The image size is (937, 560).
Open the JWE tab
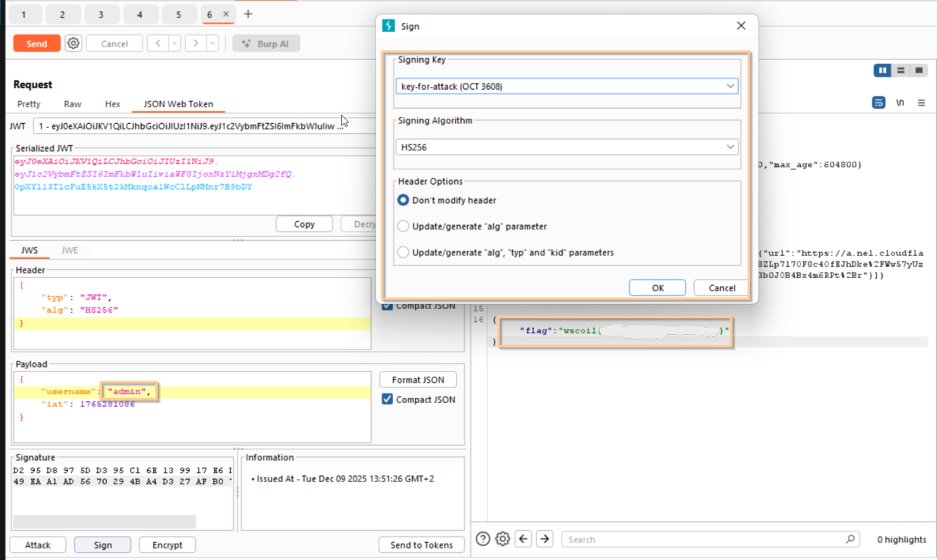click(70, 250)
